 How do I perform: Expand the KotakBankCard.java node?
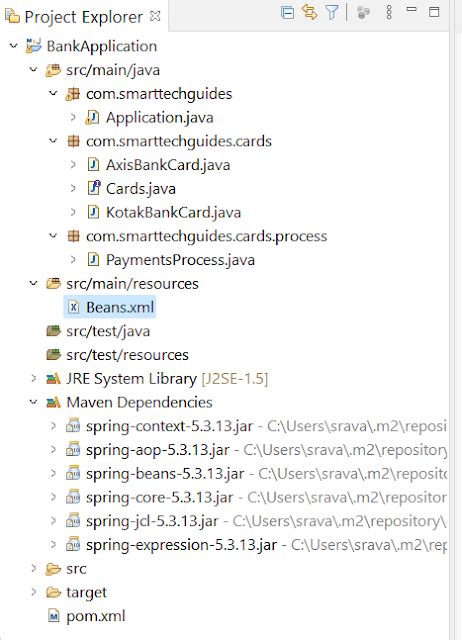tap(73, 212)
